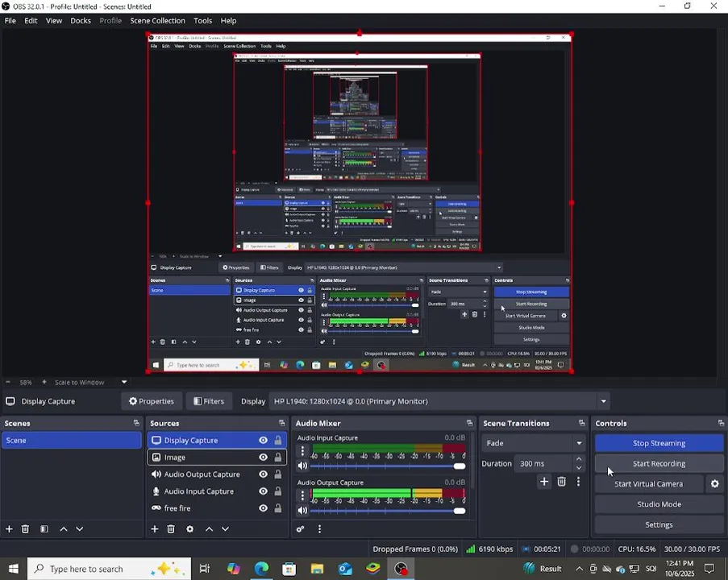Toggle visibility of Image source
728x580 pixels.
pos(264,458)
